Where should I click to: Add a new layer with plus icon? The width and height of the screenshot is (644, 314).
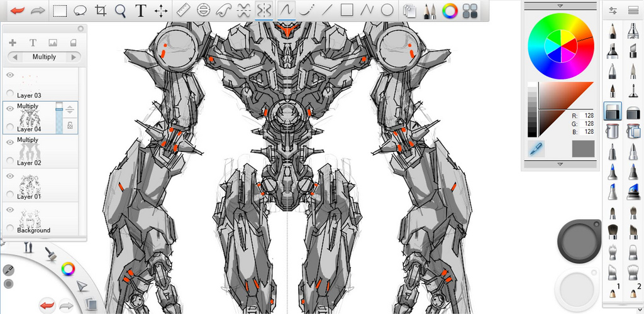coord(13,43)
